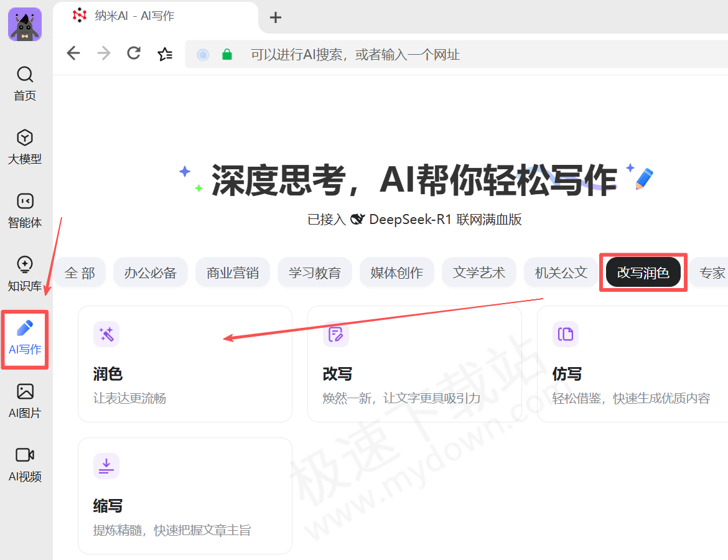Click the copy icon on 仿写 card
728x560 pixels.
coord(566,335)
